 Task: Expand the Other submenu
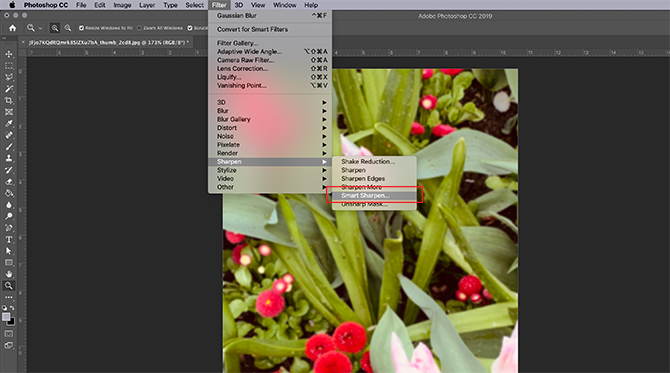point(270,187)
